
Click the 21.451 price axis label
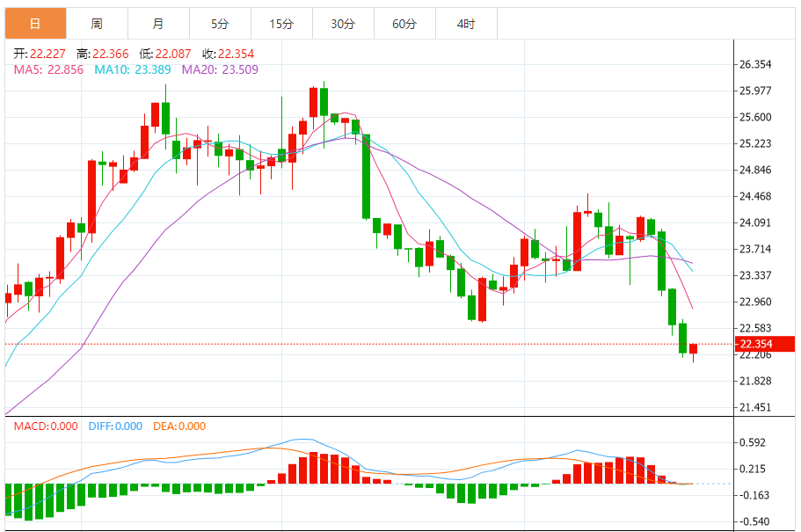coord(755,407)
